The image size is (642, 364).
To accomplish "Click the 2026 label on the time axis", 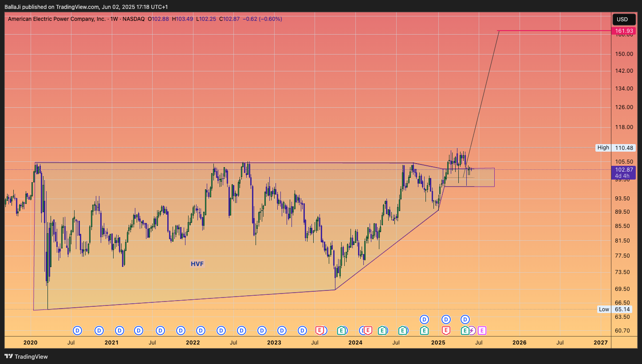I will [x=520, y=343].
